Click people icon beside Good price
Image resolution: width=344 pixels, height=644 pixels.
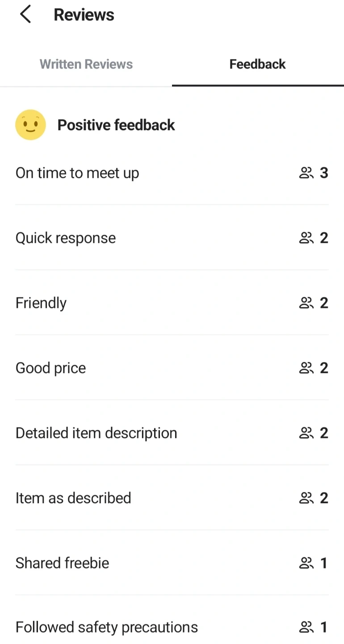tap(306, 368)
